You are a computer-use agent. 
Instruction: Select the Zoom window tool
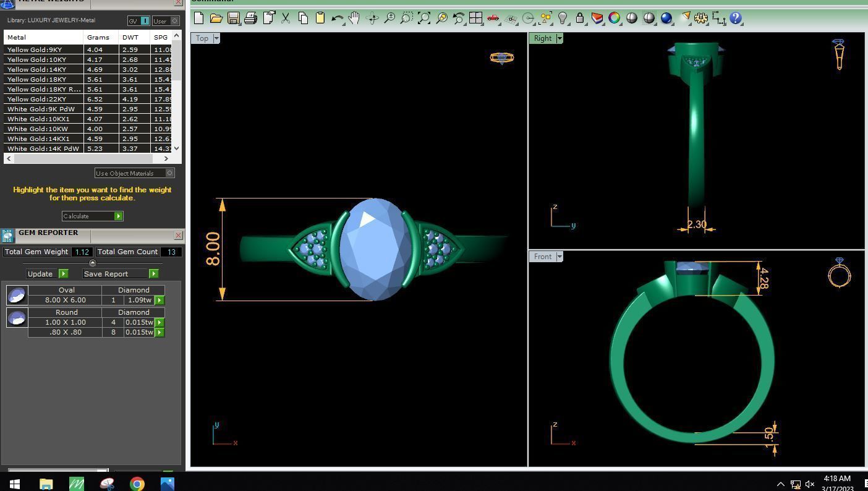click(407, 19)
